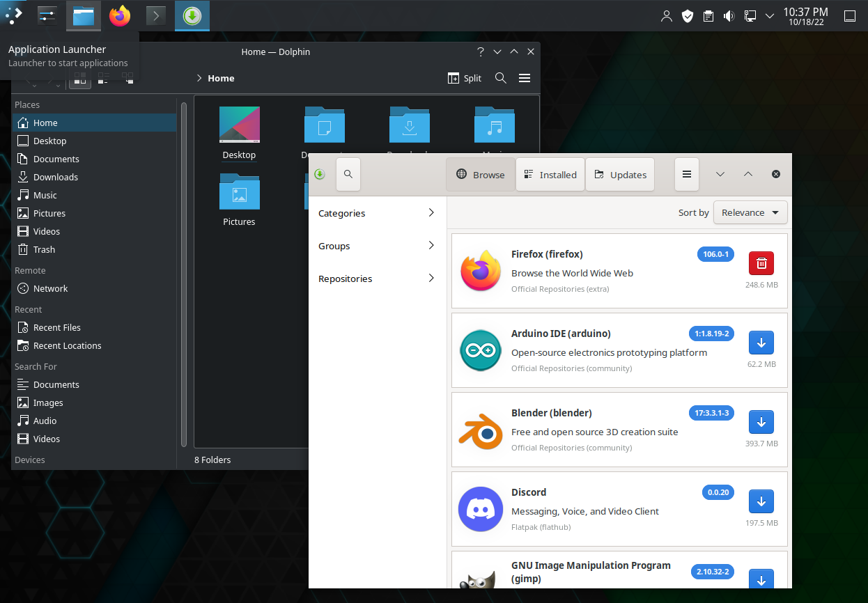Viewport: 868px width, 603px height.
Task: Select Audio under Search For
Action: click(x=94, y=421)
